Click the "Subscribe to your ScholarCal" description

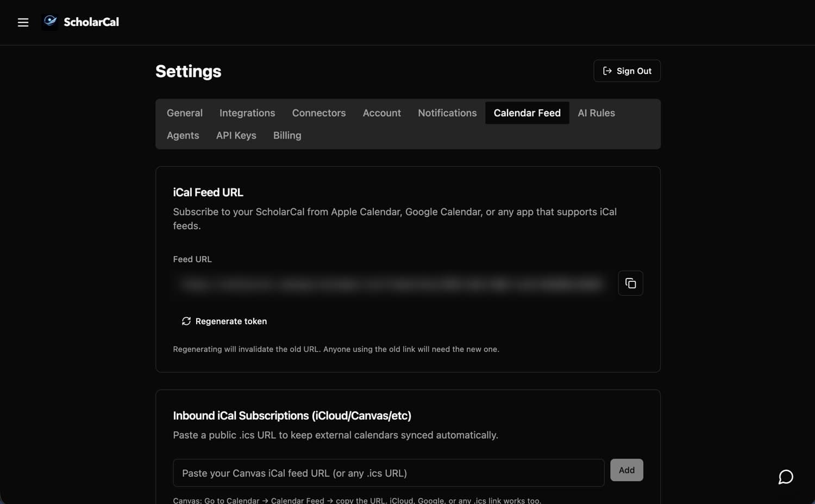point(394,218)
